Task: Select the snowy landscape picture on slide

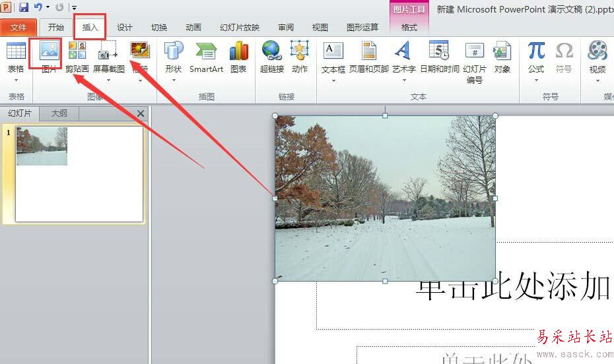Action: [x=385, y=198]
